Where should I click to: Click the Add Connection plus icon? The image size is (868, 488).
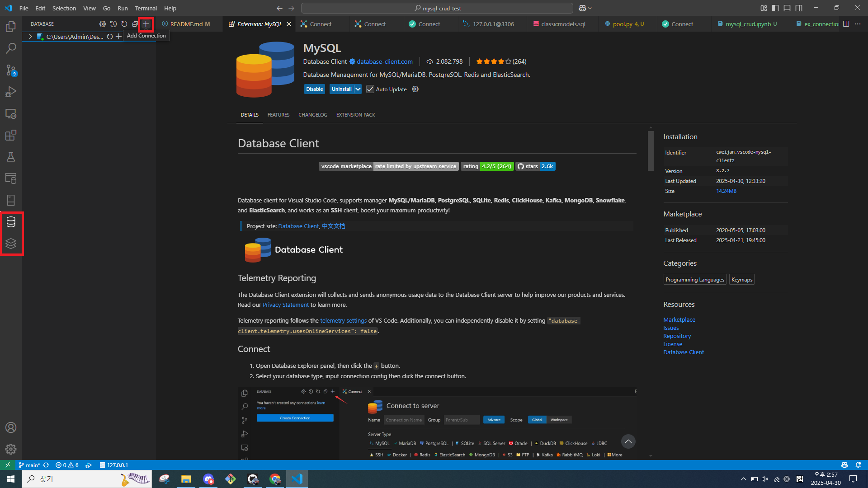(146, 24)
